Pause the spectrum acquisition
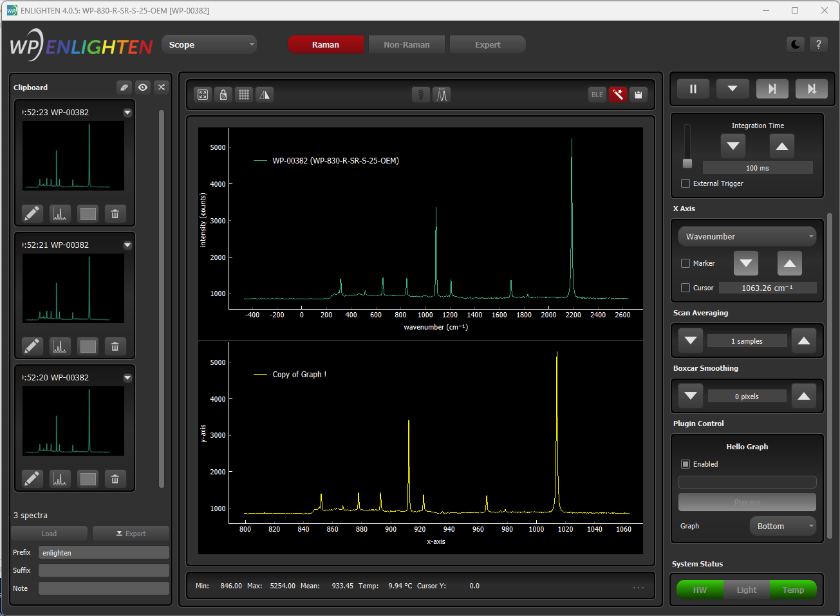 click(x=693, y=89)
